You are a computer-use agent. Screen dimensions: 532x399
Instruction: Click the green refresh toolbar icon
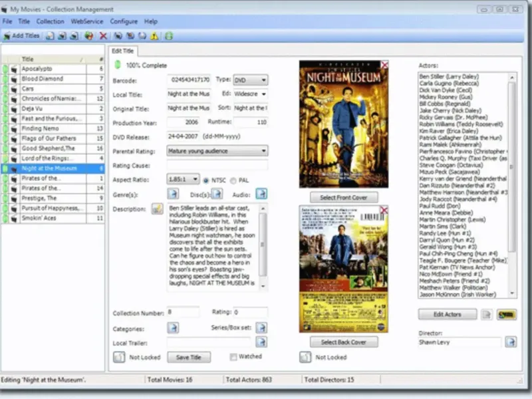pyautogui.click(x=169, y=36)
